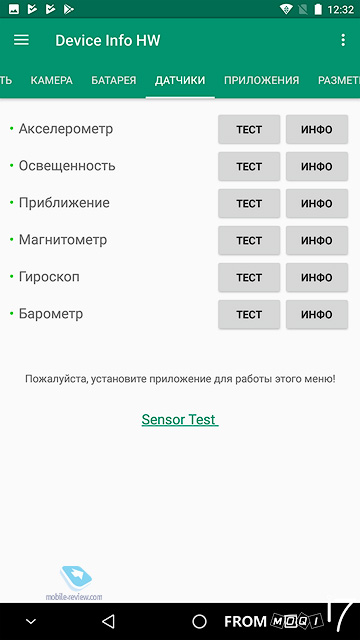Show ИНФО for Освещенность sensor

(317, 167)
